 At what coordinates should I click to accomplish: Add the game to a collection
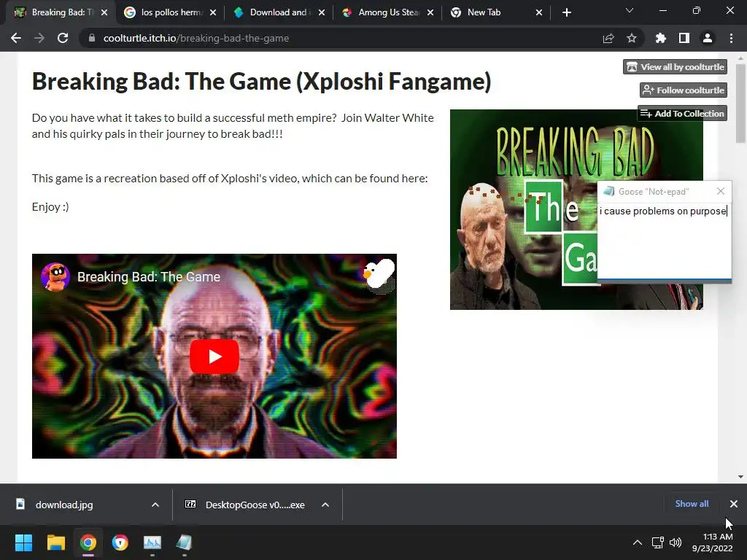tap(682, 113)
